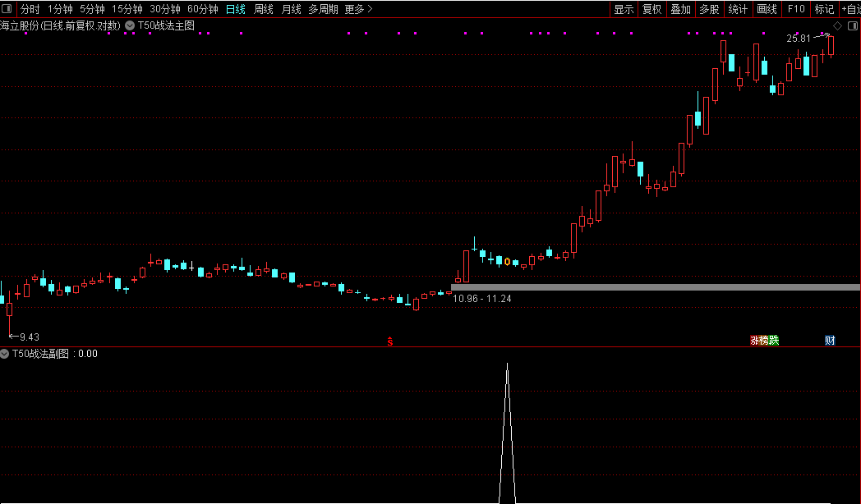Click the blue 财 finance icon
Image resolution: width=861 pixels, height=504 pixels.
click(830, 341)
